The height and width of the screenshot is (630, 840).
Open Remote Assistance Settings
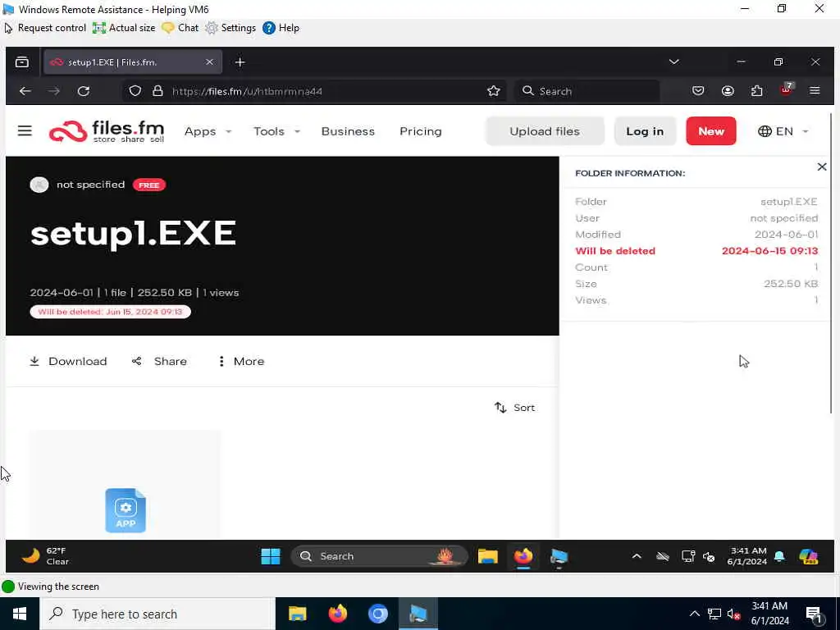pos(231,28)
